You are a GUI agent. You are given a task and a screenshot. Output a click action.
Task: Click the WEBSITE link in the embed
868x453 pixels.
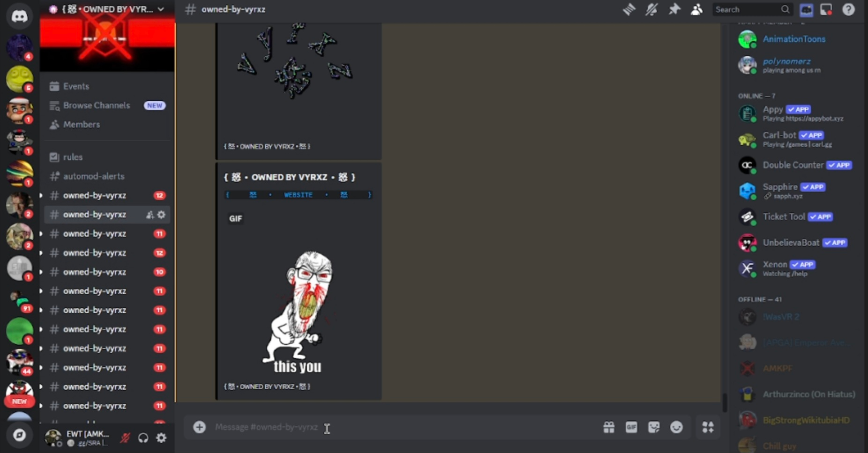pos(298,195)
